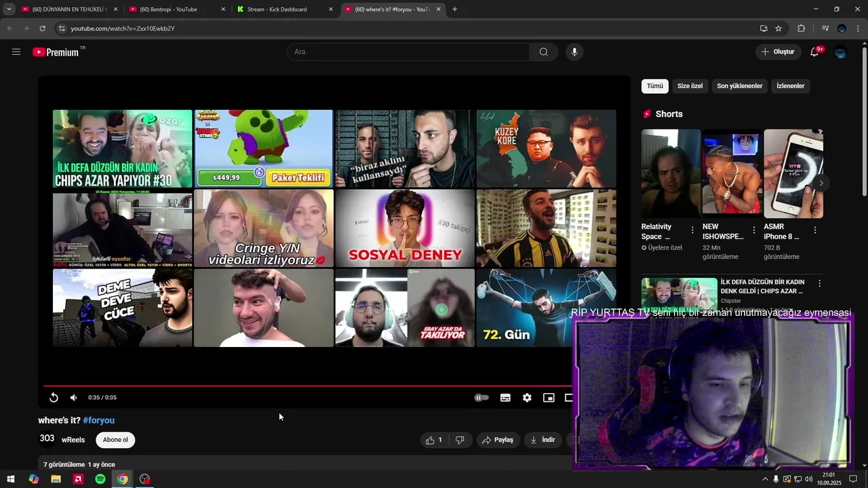Open Chips Azar recommended video options
The width and height of the screenshot is (868, 488).
[x=819, y=283]
